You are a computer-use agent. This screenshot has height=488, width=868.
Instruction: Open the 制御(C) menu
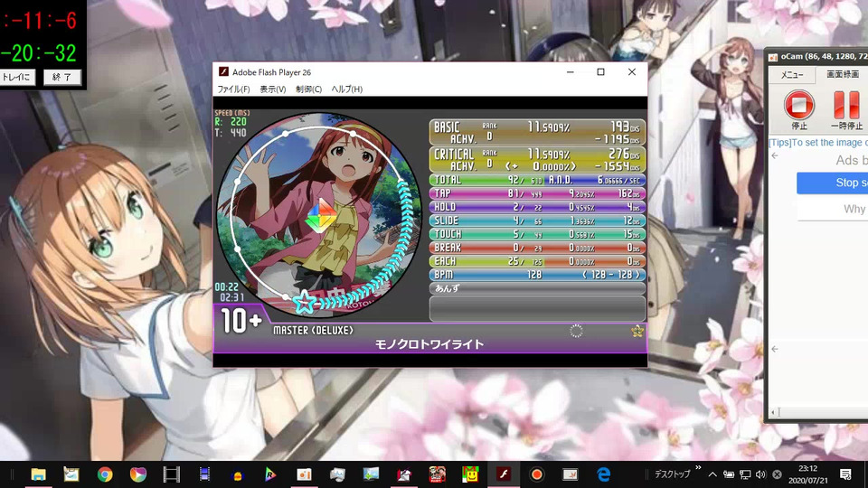tap(309, 89)
